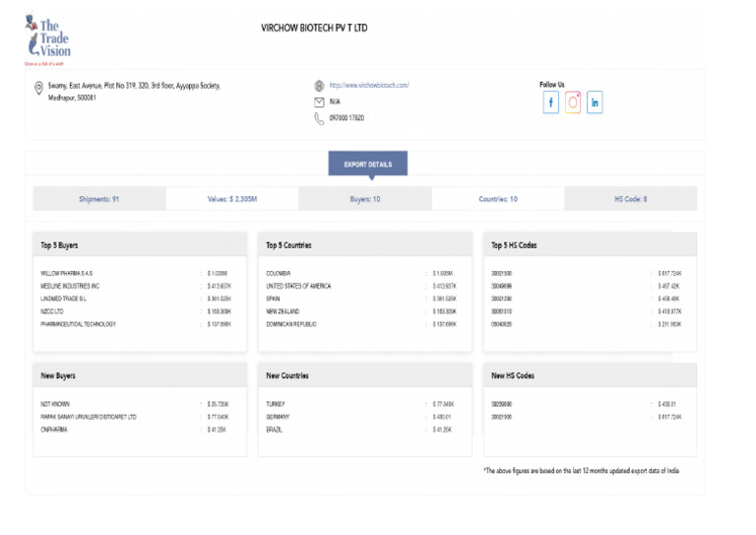Click the phone handset icon
The width and height of the screenshot is (756, 535).
[x=319, y=118]
